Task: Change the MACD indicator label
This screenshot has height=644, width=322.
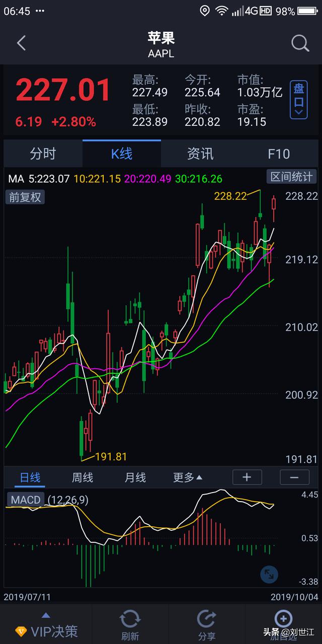Action: (x=25, y=500)
